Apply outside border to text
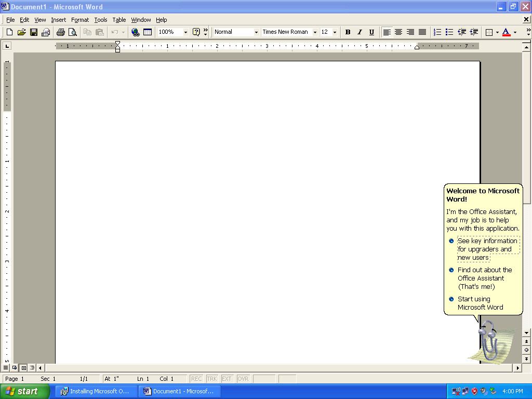The height and width of the screenshot is (399, 532). (x=489, y=32)
